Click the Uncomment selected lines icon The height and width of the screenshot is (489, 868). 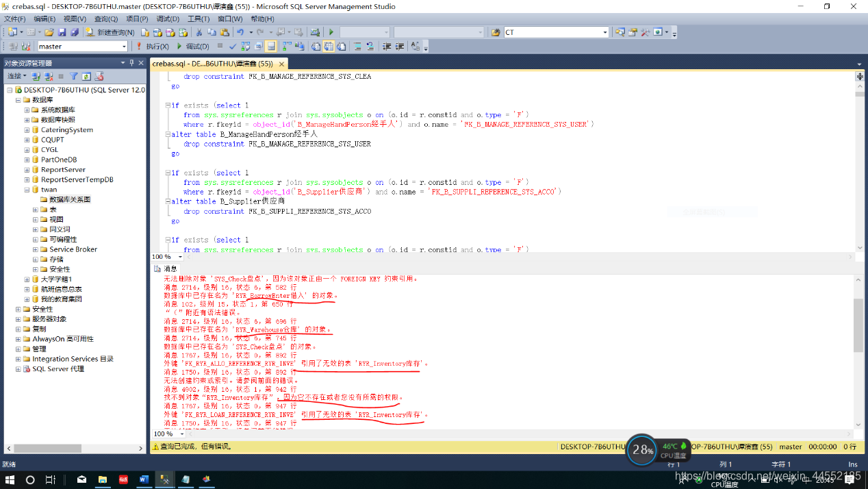[370, 47]
